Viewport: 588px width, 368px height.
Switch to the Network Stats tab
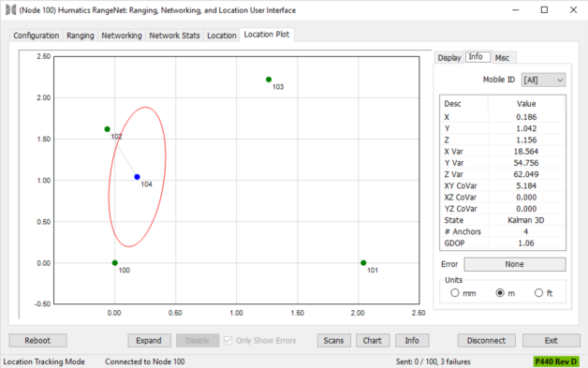(174, 36)
